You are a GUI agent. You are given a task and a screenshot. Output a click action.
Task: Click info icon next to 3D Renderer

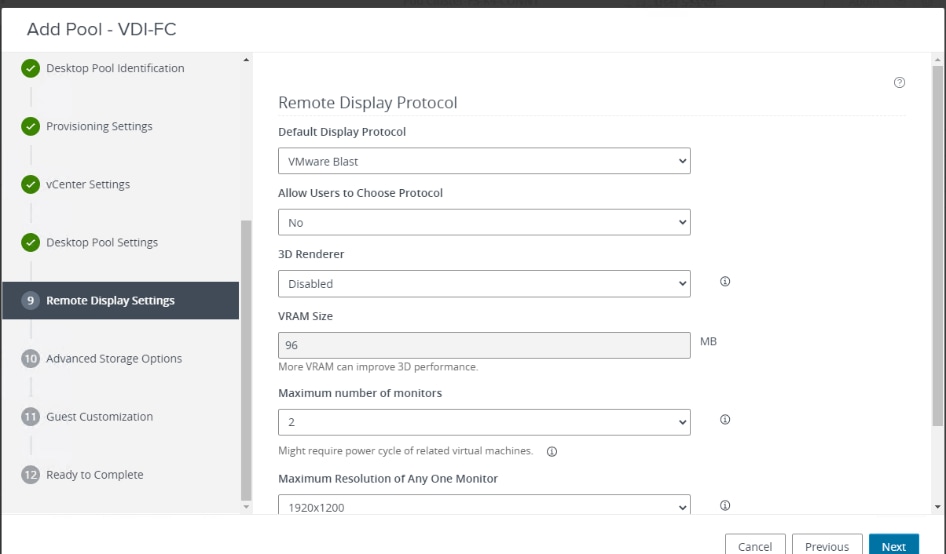pos(725,282)
